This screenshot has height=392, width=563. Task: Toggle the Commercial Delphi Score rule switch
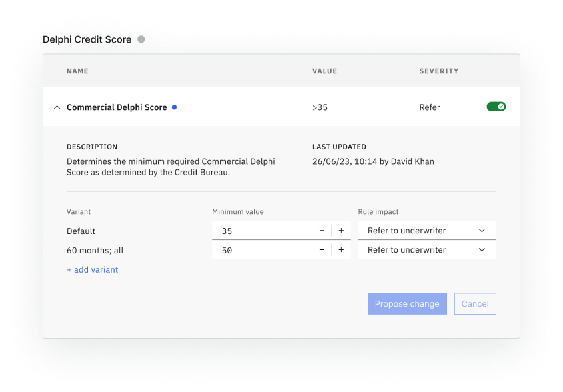pyautogui.click(x=496, y=107)
